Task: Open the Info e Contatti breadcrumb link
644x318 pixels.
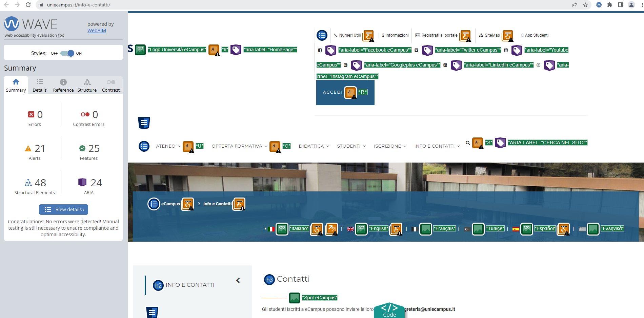Action: pyautogui.click(x=217, y=204)
